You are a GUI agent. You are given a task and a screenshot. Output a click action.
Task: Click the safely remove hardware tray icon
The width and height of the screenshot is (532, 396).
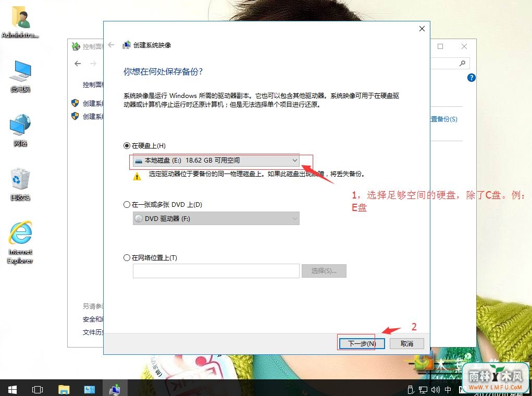411,390
